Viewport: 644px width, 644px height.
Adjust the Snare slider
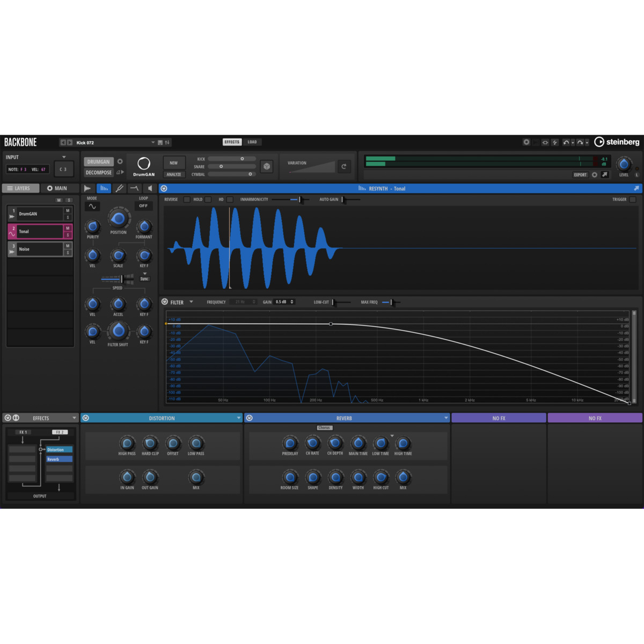coord(232,166)
